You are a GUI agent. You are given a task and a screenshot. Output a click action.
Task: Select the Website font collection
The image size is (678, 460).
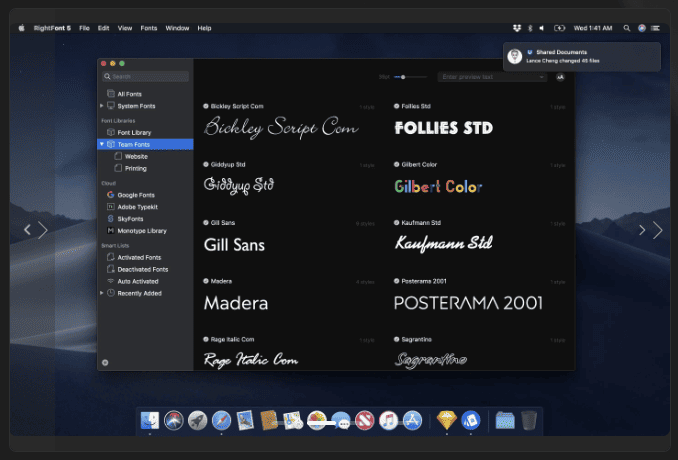[x=136, y=156]
